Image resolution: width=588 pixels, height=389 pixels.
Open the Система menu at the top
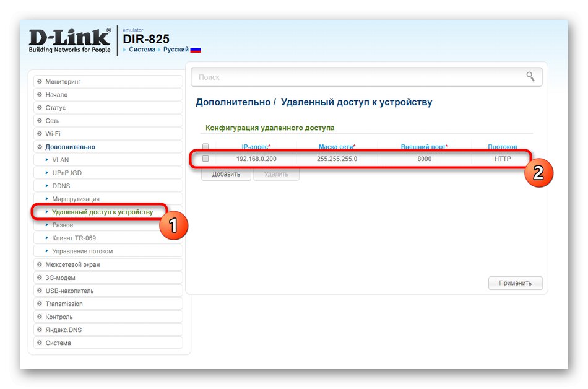[141, 49]
